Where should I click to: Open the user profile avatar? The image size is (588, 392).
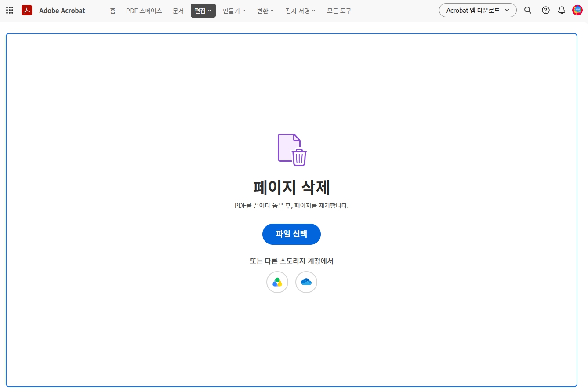click(x=577, y=10)
